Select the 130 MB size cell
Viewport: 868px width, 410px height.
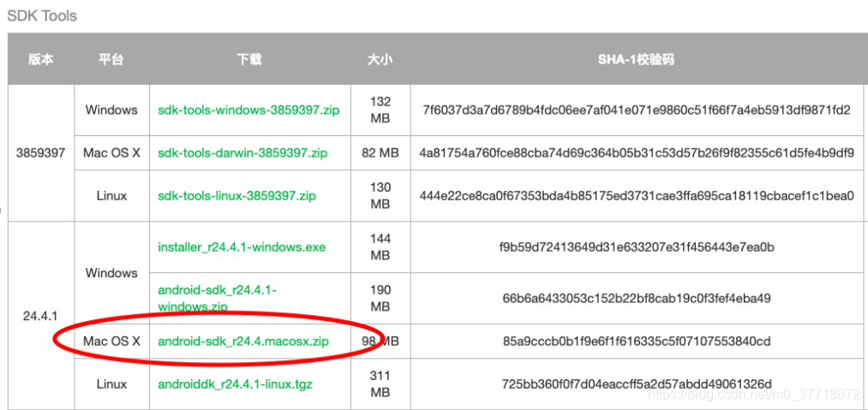[x=380, y=195]
